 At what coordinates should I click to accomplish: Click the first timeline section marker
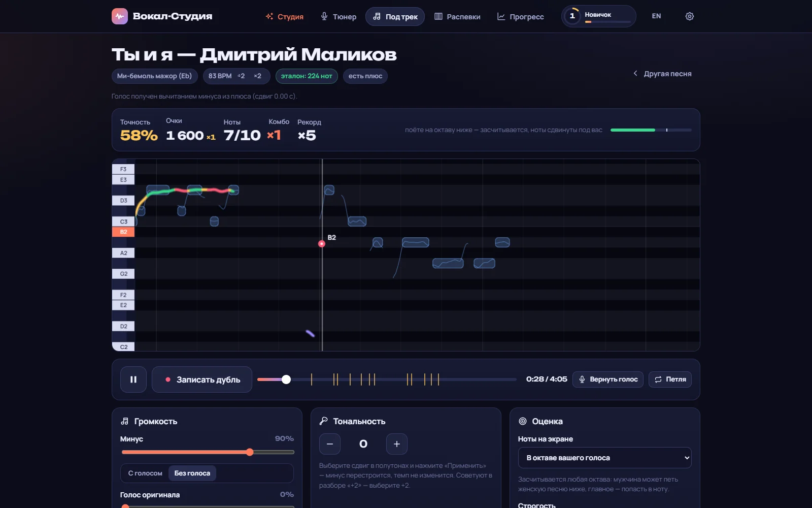[312, 379]
